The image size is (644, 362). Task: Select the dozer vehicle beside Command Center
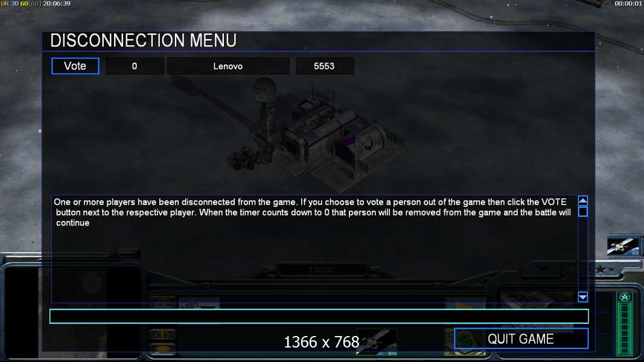(x=245, y=159)
